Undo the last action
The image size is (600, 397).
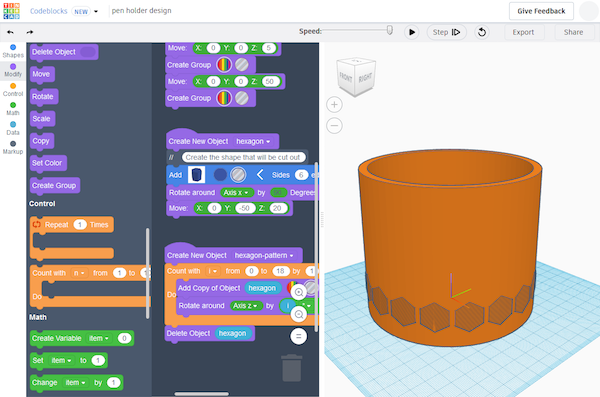coord(10,32)
